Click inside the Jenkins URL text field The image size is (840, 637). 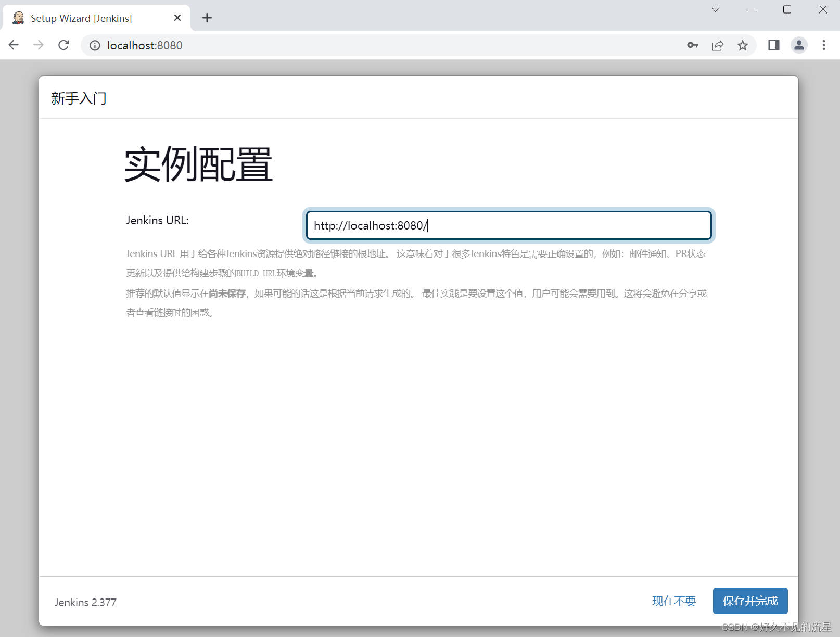509,225
